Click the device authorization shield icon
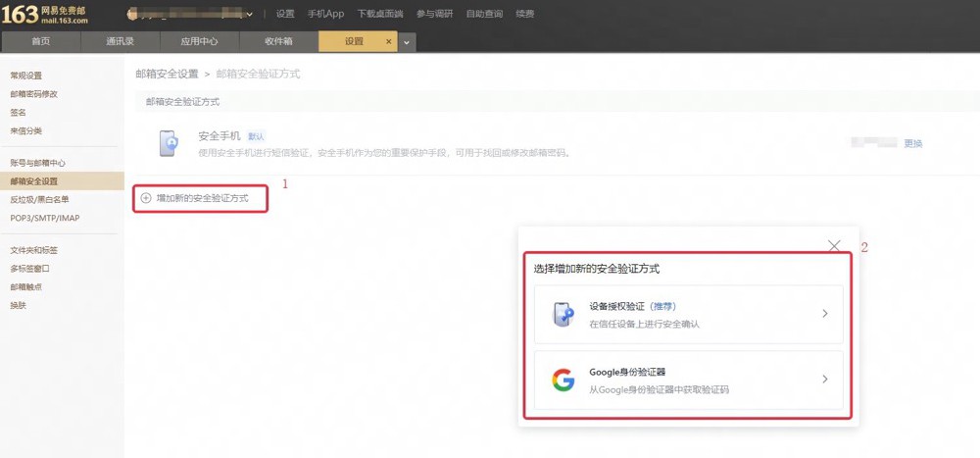Image resolution: width=980 pixels, height=458 pixels. [563, 315]
